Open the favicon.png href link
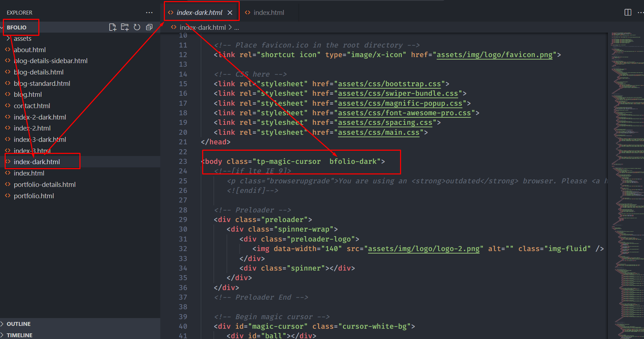 pyautogui.click(x=494, y=55)
